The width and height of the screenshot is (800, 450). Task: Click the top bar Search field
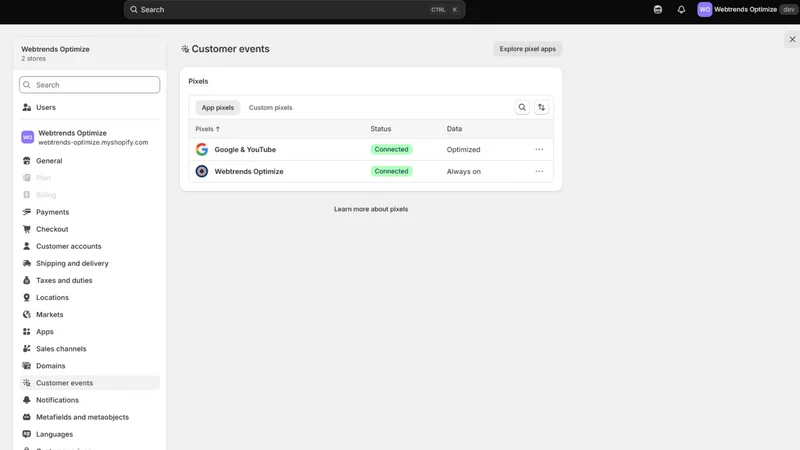(294, 10)
